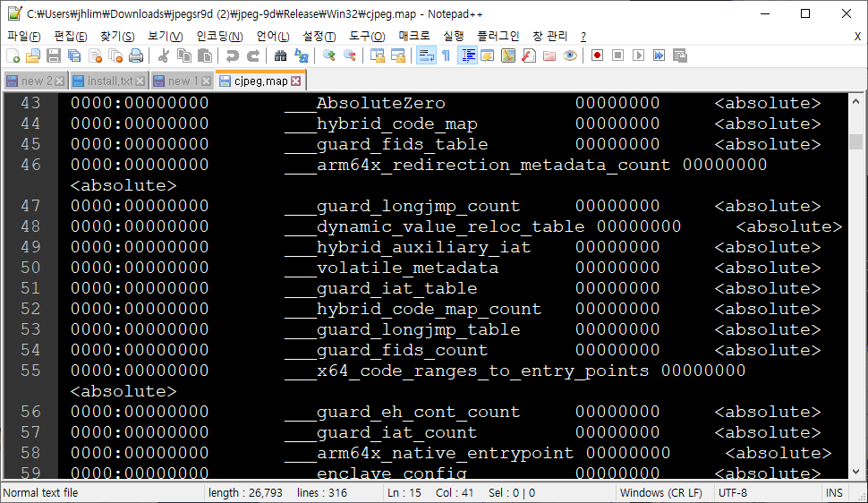Image resolution: width=868 pixels, height=503 pixels.
Task: Open the 편집(E) menu
Action: click(x=71, y=36)
